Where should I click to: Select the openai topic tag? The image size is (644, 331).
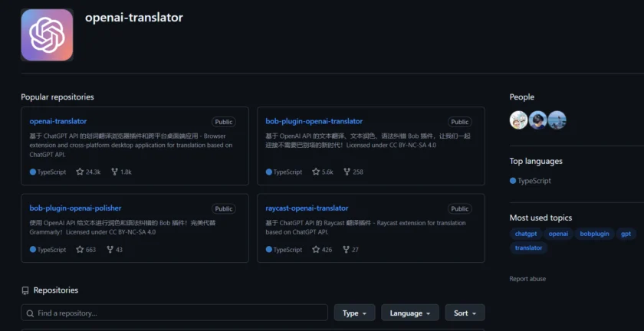click(559, 234)
